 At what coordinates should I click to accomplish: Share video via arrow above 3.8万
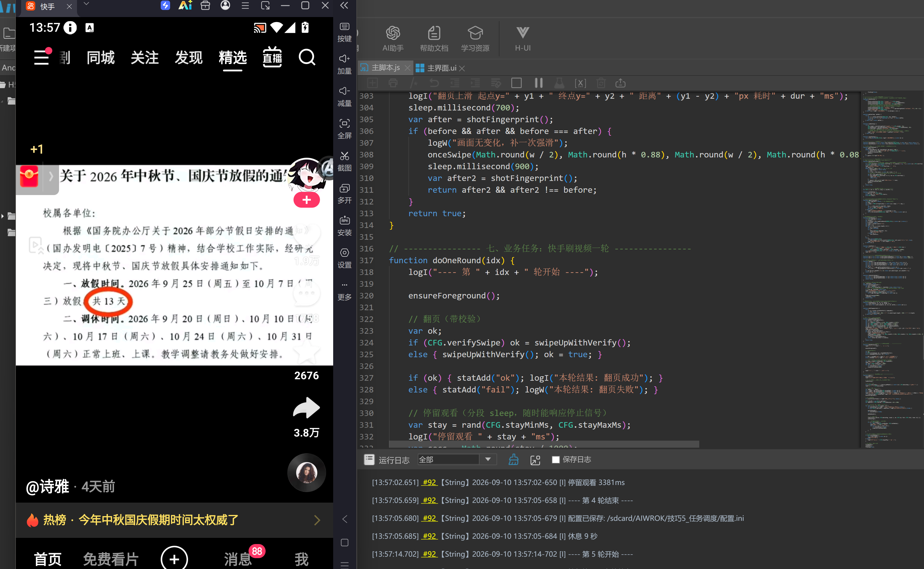click(x=306, y=407)
